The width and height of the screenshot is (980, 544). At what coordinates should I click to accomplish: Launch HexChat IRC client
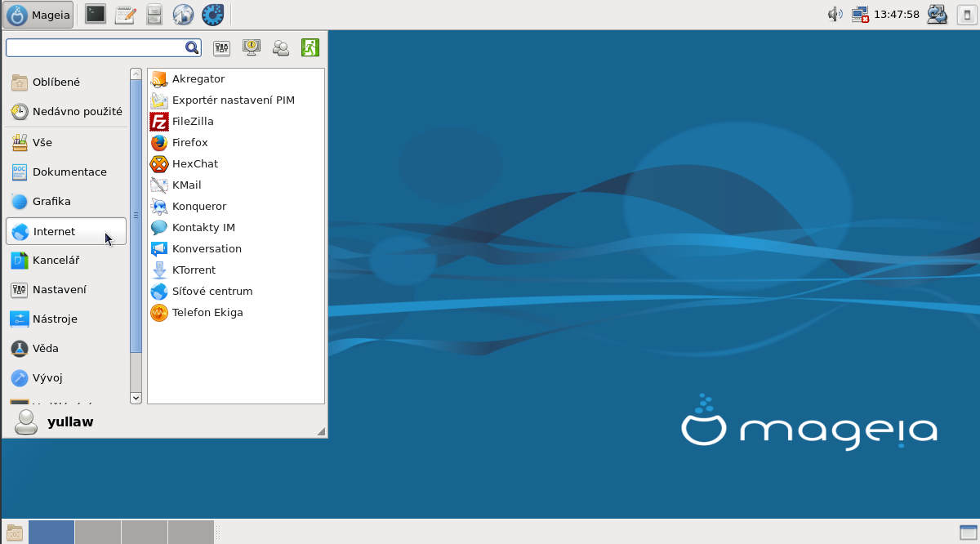pos(236,163)
